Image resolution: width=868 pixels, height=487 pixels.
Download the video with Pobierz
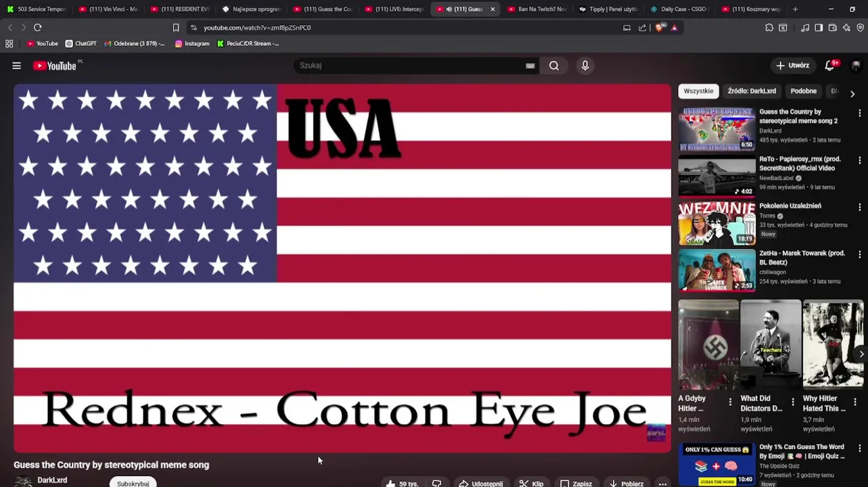(x=626, y=484)
